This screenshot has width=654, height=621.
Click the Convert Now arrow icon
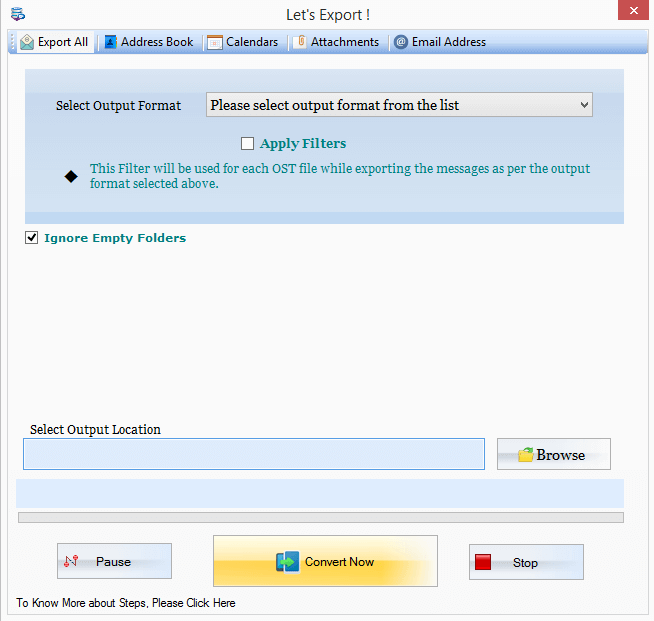click(x=288, y=562)
